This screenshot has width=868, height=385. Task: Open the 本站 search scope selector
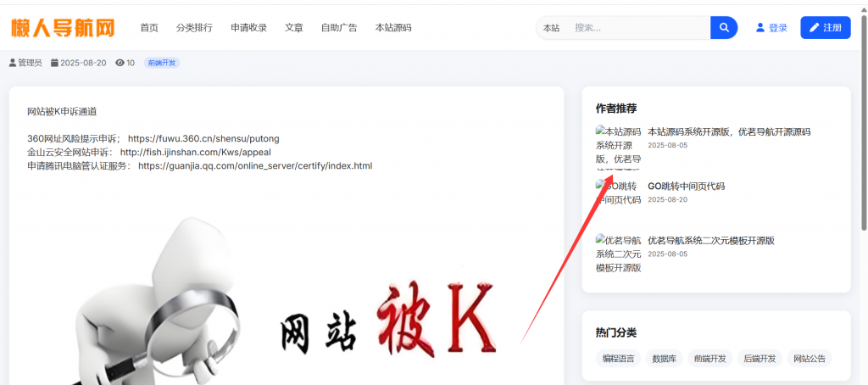[x=551, y=28]
